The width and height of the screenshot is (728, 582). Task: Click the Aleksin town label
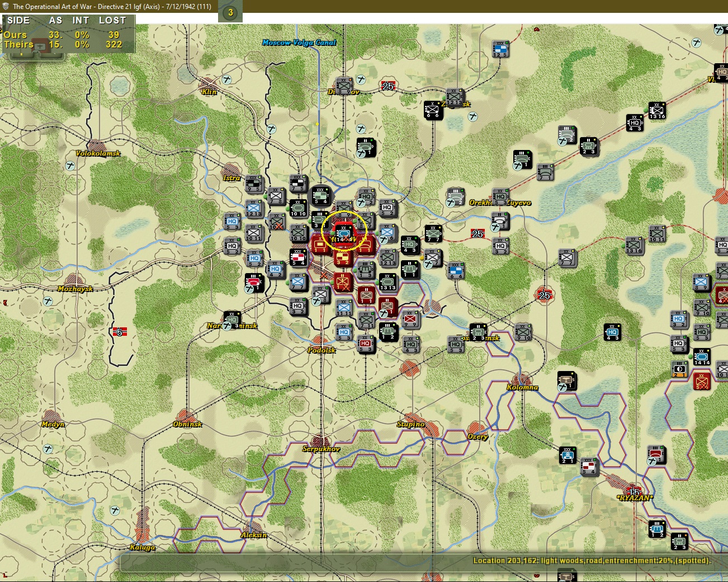(x=254, y=535)
